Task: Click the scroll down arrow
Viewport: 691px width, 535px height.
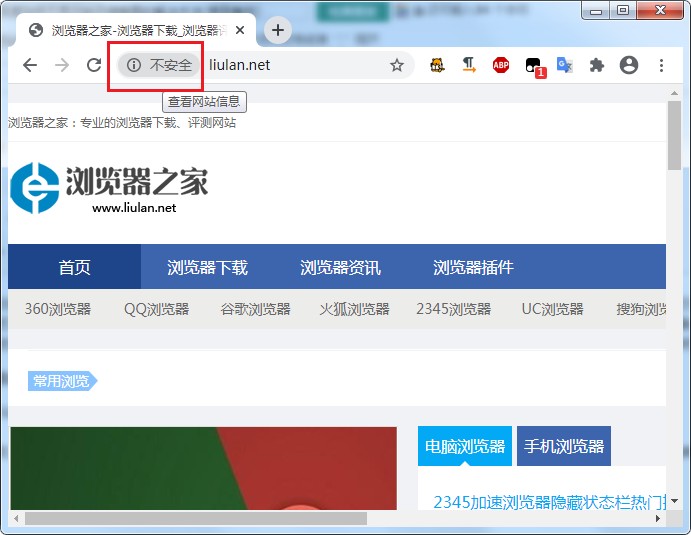Action: [x=674, y=501]
